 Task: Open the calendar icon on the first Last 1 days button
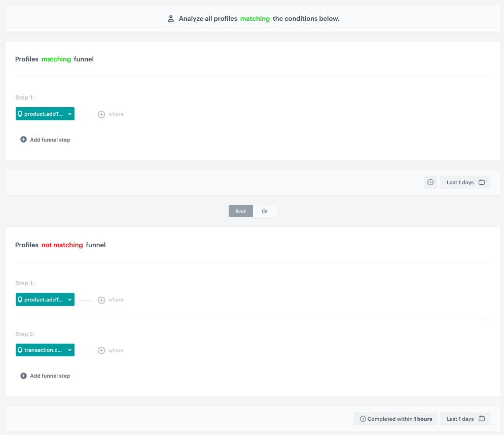tap(482, 182)
